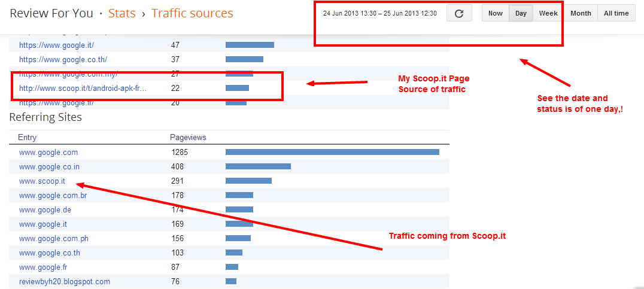Click the 291 pageviews value
Screen dimensions: 644x289
177,181
